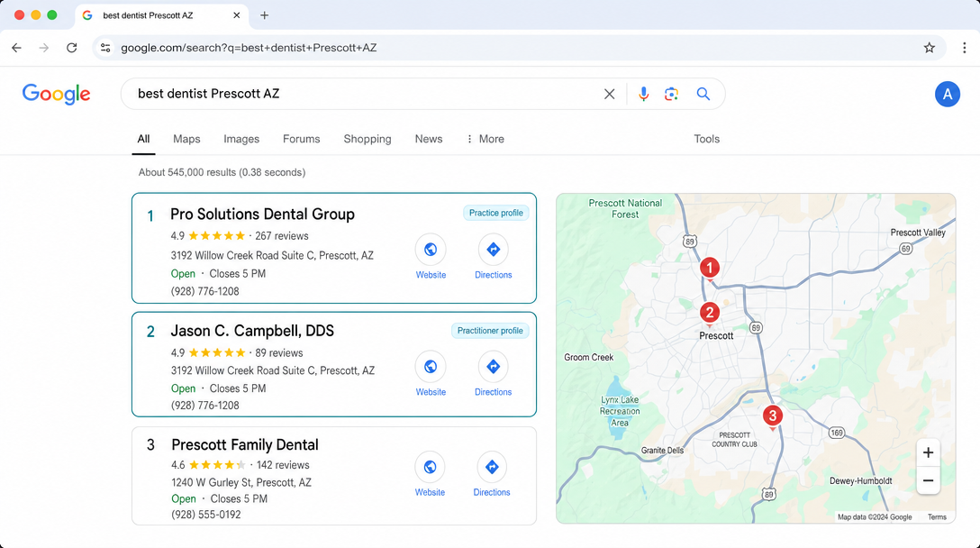Select the All search tab
This screenshot has height=548, width=980.
point(143,139)
